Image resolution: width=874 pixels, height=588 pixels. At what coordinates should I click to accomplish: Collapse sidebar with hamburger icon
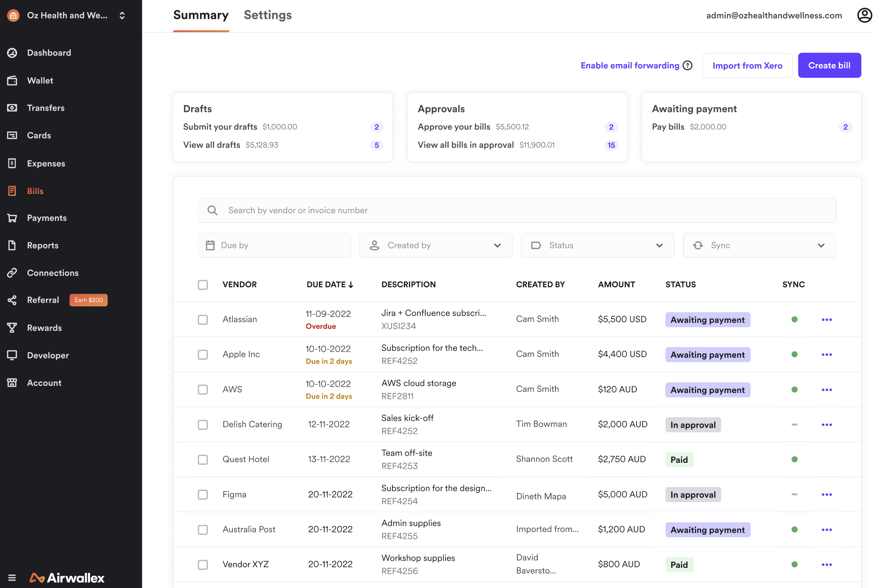12,578
